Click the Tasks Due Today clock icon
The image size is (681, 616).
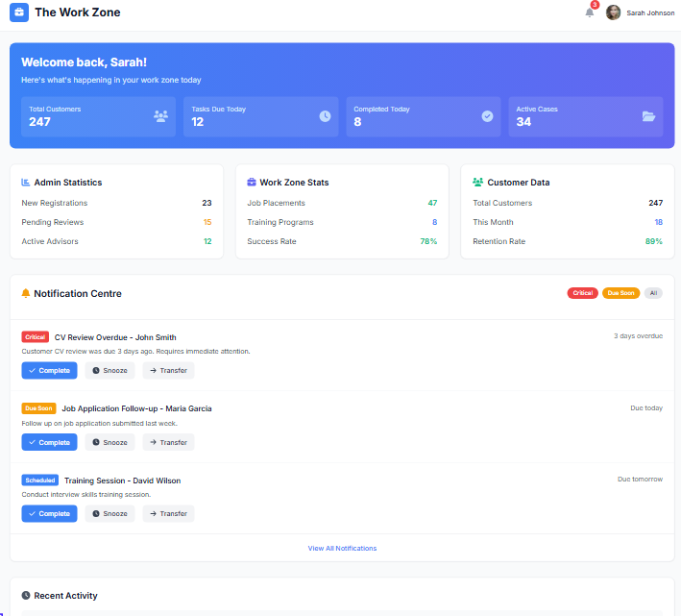coord(325,116)
